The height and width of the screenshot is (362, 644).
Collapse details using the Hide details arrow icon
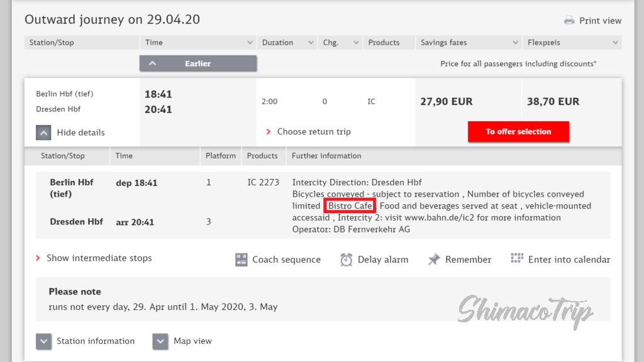pyautogui.click(x=43, y=133)
